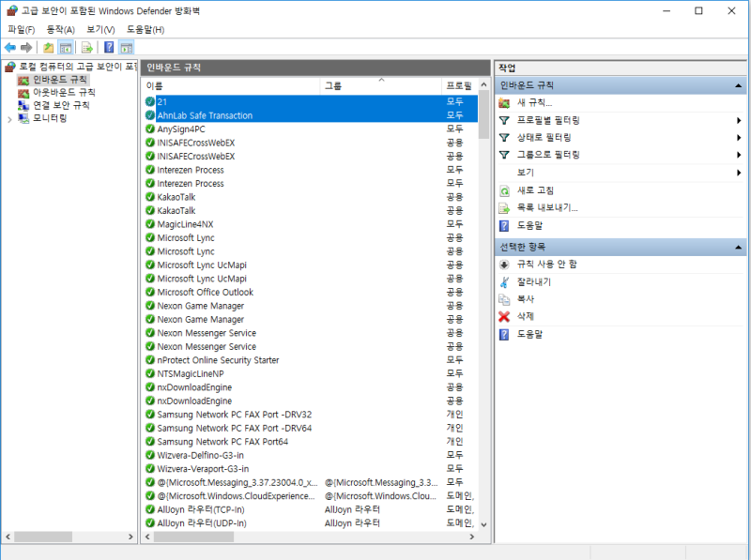Open the 보기 submenu arrow in actions
Screen dimensions: 751x560
point(739,173)
